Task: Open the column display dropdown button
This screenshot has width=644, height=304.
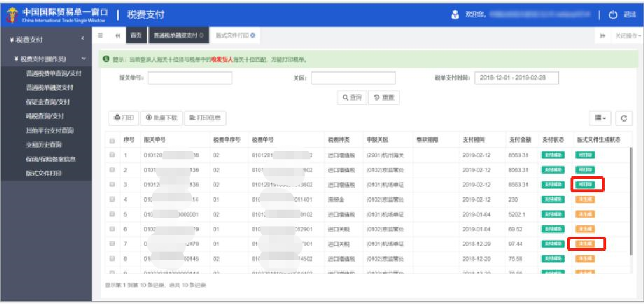Action: 600,118
